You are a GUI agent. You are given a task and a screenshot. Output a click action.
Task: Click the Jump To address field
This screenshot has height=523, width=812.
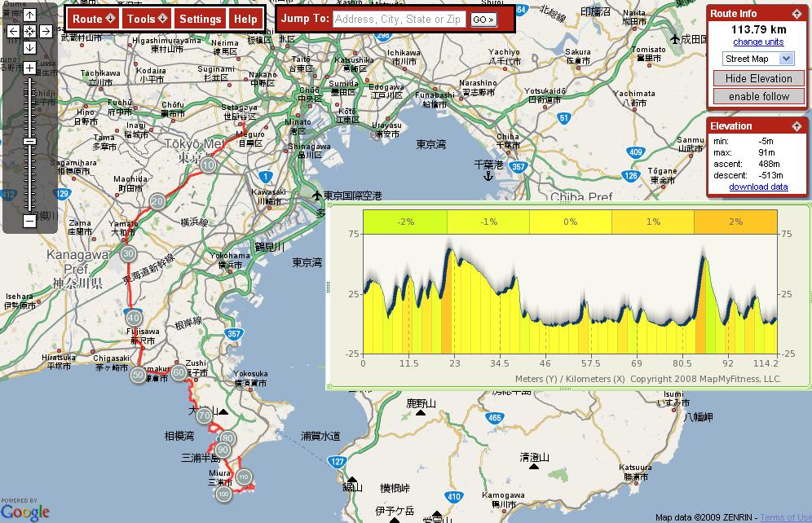(x=399, y=19)
